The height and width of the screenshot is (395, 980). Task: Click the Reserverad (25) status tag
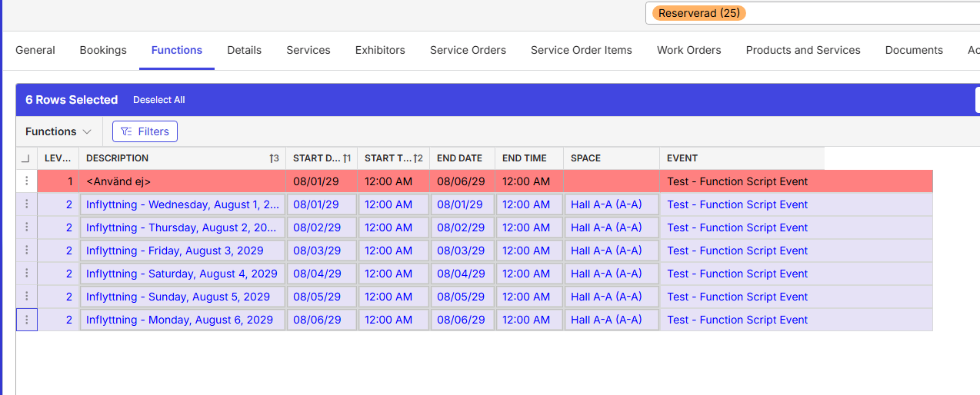[x=699, y=13]
